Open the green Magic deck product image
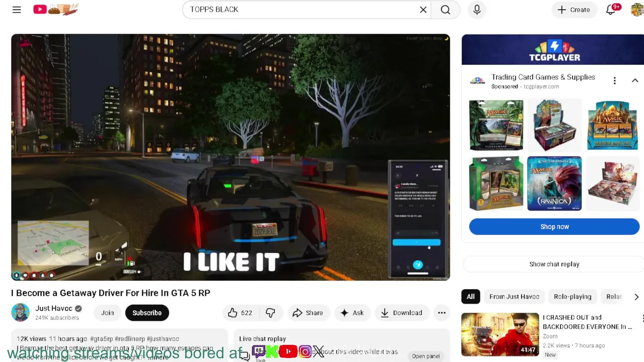This screenshot has width=644, height=362. click(x=496, y=184)
